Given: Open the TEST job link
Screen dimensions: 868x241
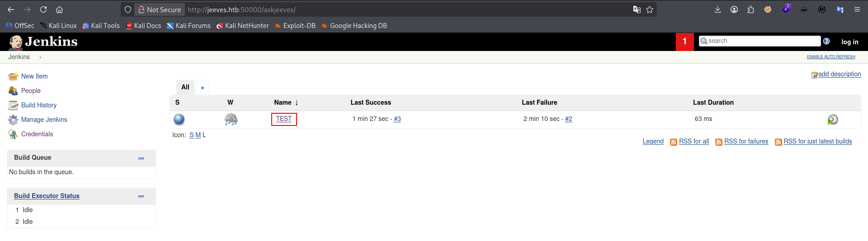Looking at the screenshot, I should (x=284, y=119).
